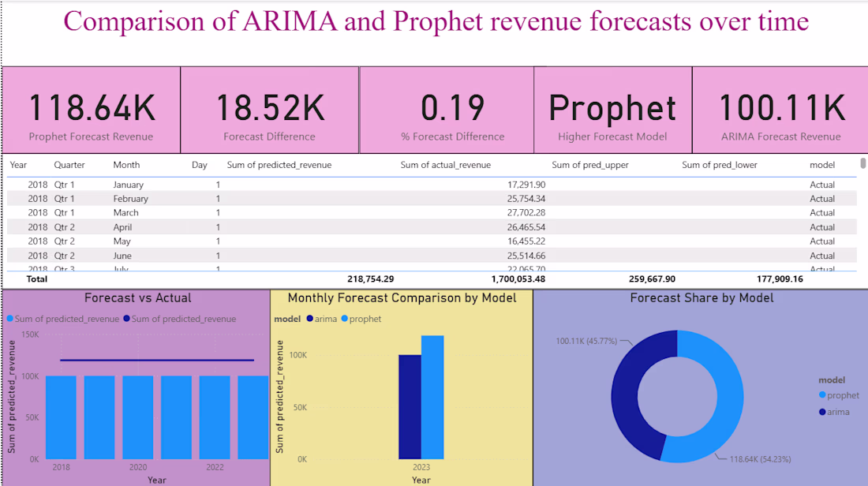
Task: Sort table by the Month column header
Action: click(126, 165)
